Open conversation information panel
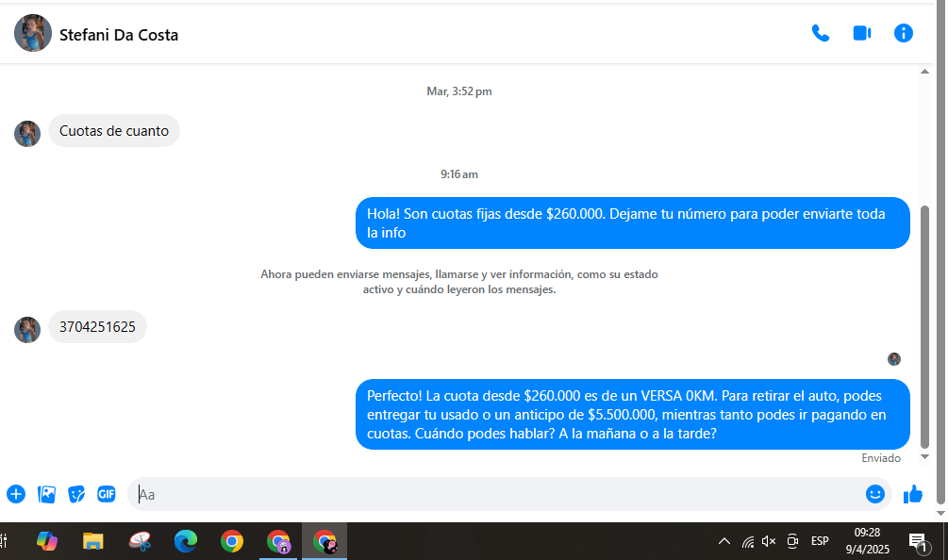 point(903,34)
